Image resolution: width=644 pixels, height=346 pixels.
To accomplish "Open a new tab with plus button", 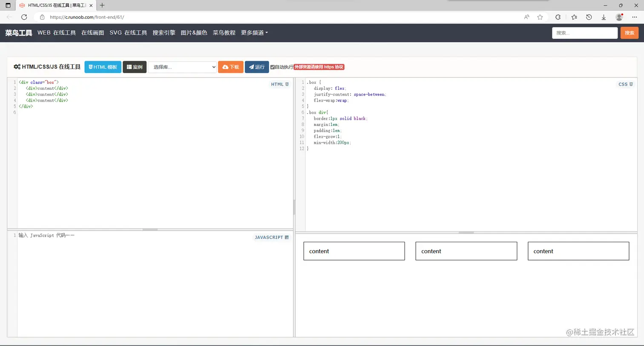I will (102, 6).
